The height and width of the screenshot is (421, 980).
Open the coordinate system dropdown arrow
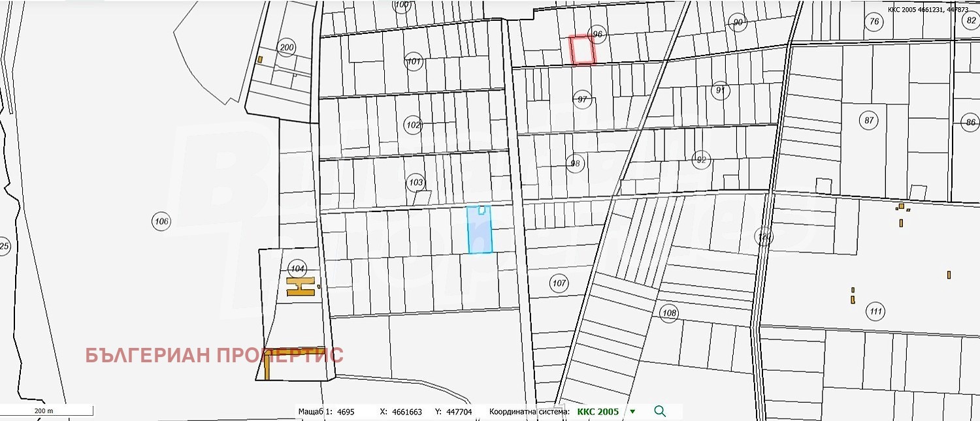point(632,412)
